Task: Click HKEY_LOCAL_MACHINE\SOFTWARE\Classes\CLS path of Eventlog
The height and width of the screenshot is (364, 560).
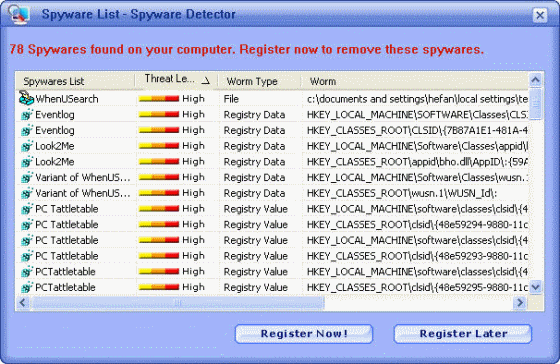Action: click(417, 115)
